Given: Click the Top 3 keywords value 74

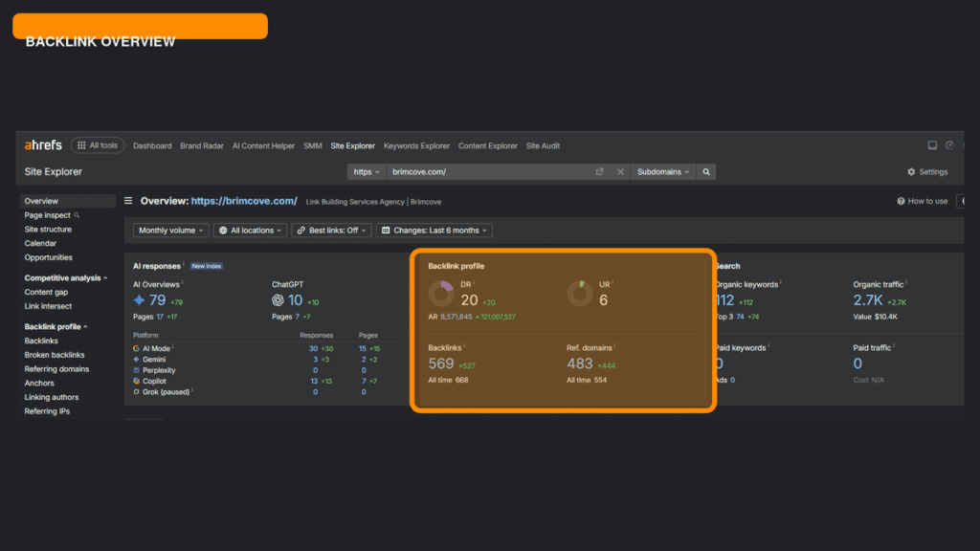Looking at the screenshot, I should [740, 317].
